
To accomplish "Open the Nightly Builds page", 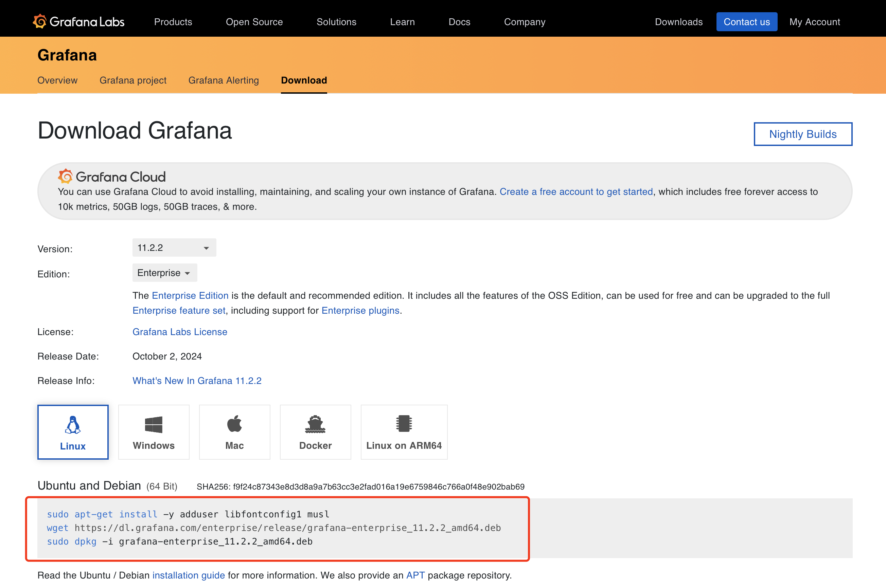I will tap(803, 134).
